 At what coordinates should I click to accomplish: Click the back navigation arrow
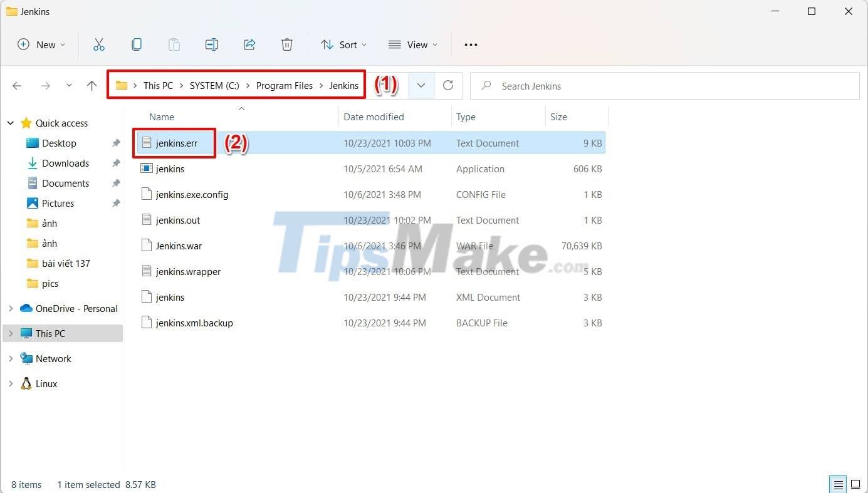pos(17,85)
